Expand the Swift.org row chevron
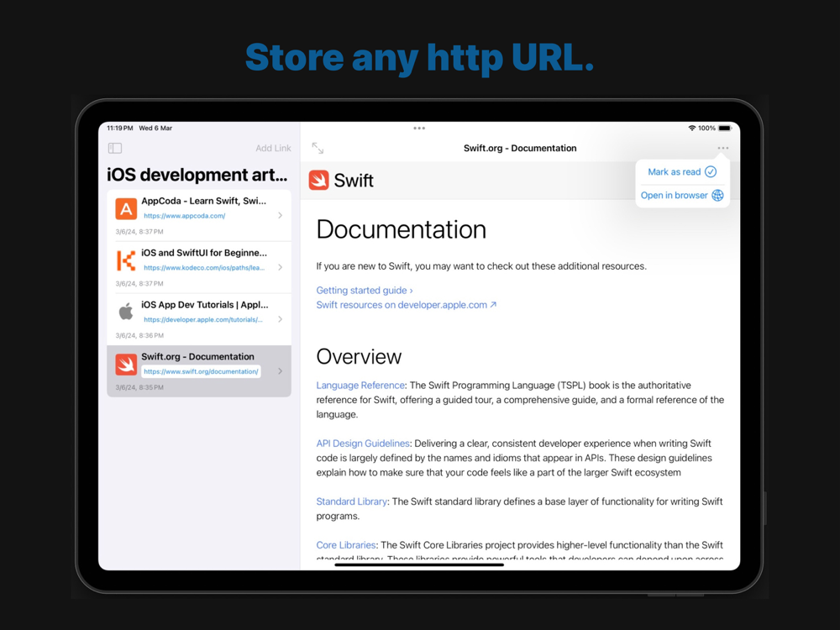840x630 pixels. coord(281,371)
